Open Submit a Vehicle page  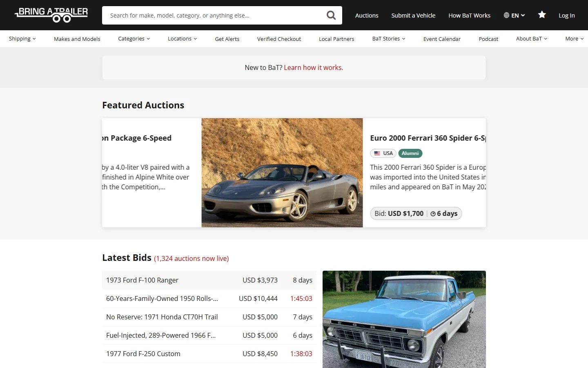(x=413, y=16)
